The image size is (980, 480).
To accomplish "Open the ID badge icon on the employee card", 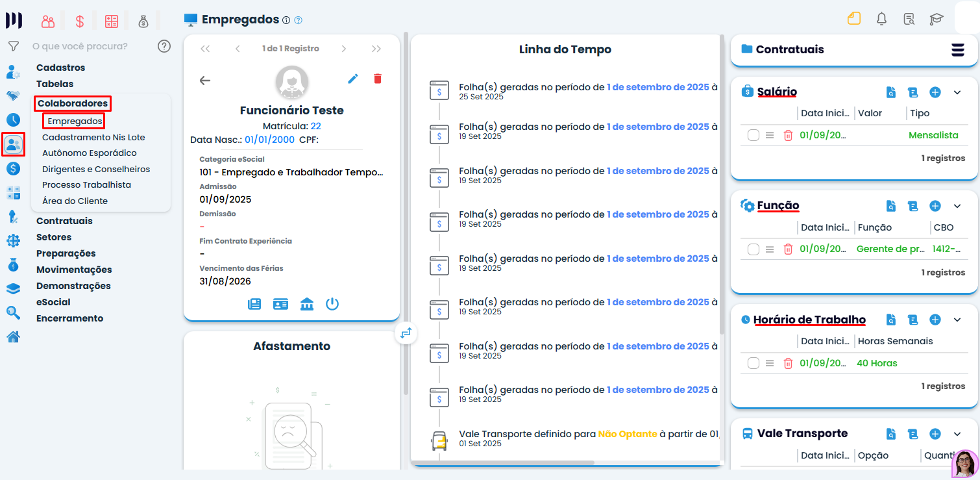I will tap(280, 303).
